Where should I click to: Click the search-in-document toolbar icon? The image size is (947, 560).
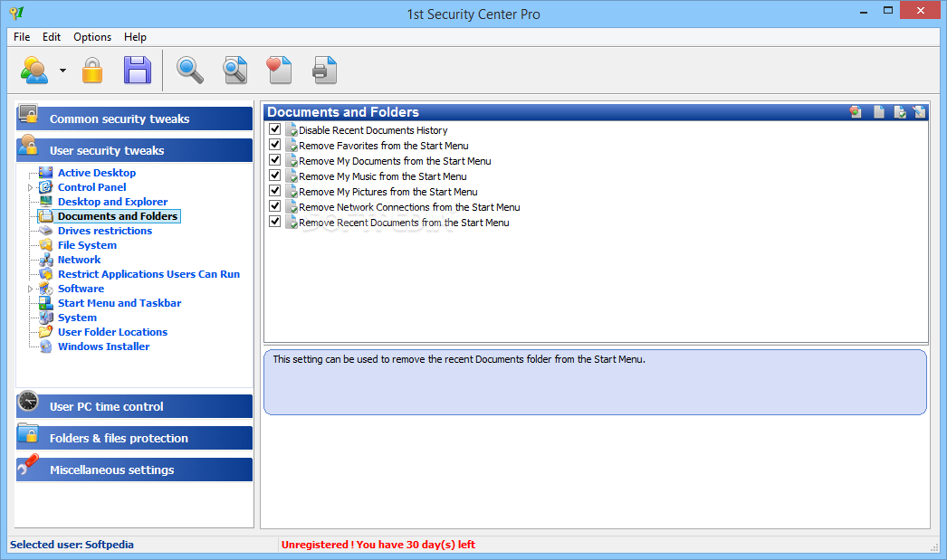click(234, 70)
